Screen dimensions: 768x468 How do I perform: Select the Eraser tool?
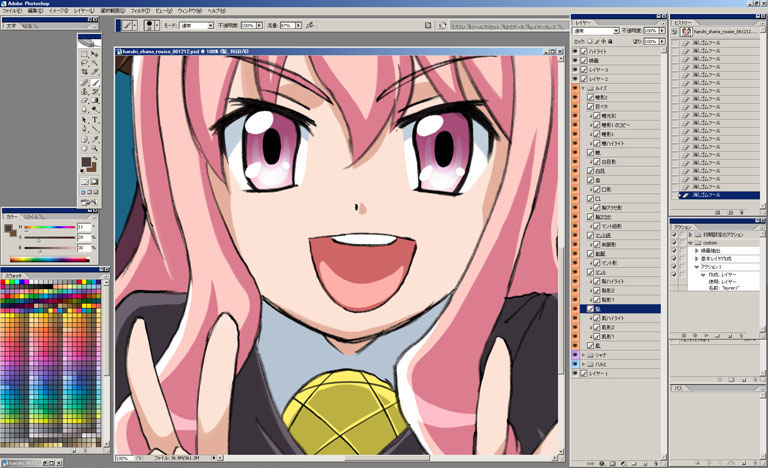coord(85,100)
